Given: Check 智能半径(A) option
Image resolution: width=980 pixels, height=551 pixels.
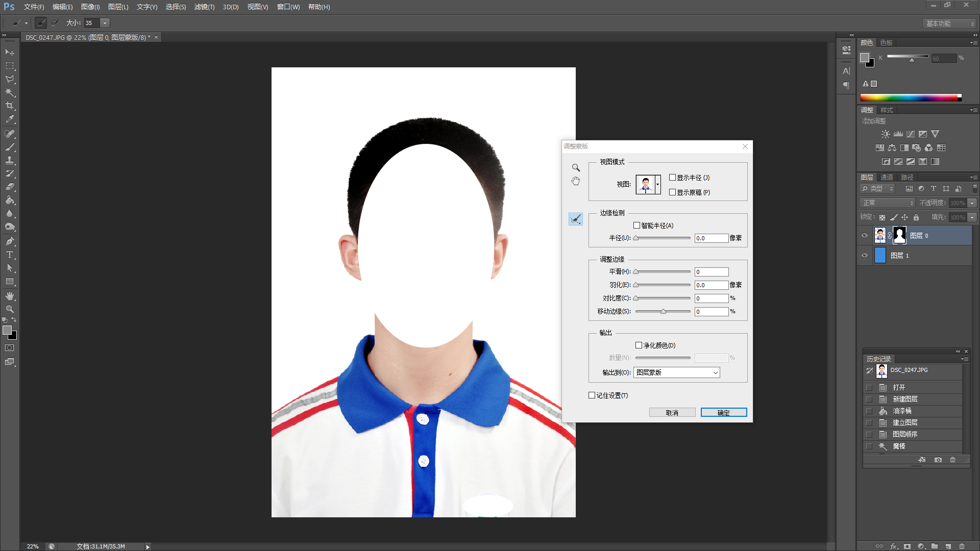Looking at the screenshot, I should tap(636, 225).
